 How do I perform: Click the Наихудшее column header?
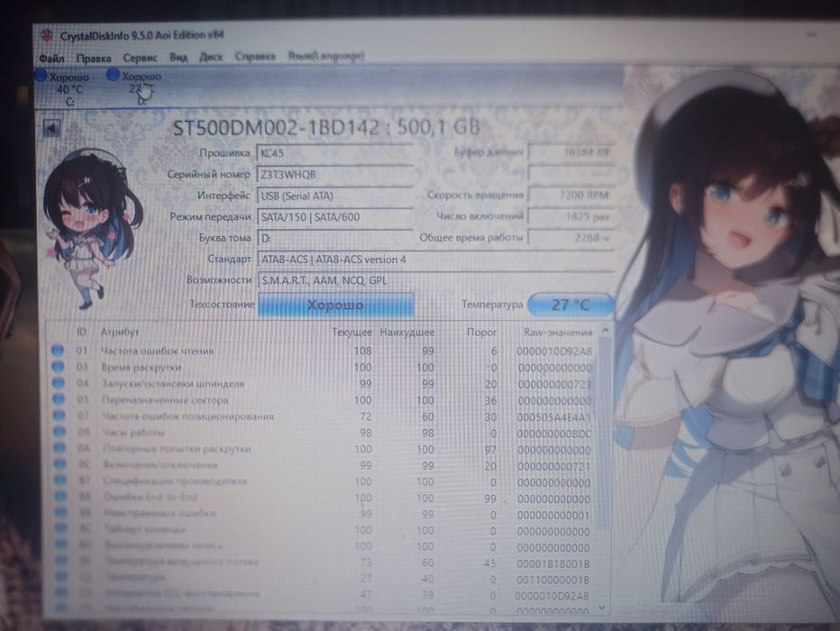coord(407,332)
